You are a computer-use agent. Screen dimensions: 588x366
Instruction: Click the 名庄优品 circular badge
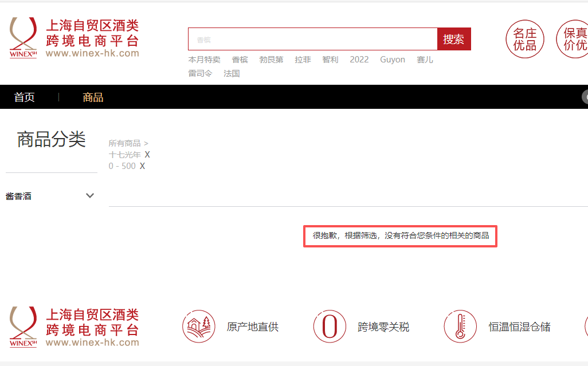click(x=524, y=39)
